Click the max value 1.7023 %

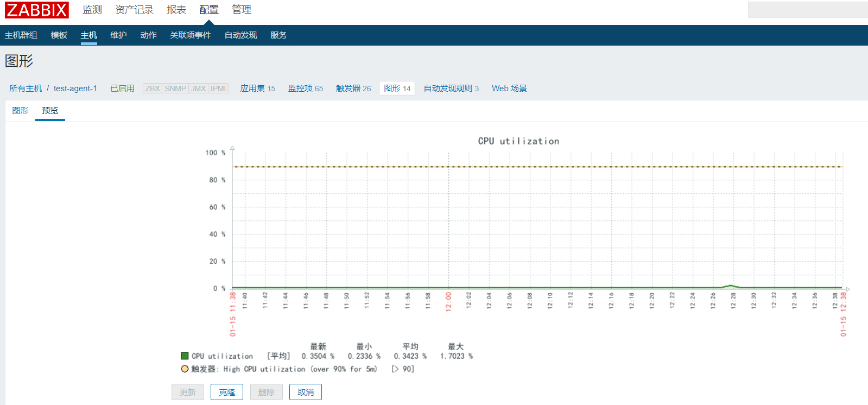pyautogui.click(x=457, y=356)
